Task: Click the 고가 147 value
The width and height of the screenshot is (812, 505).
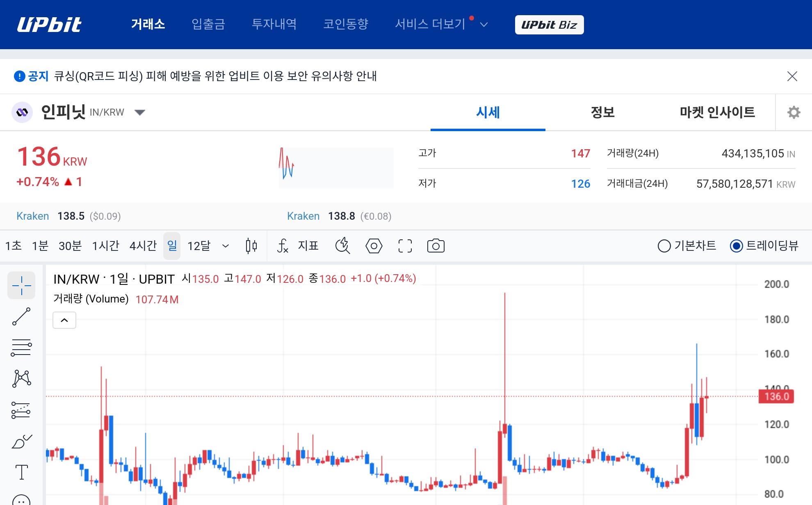Action: click(580, 153)
